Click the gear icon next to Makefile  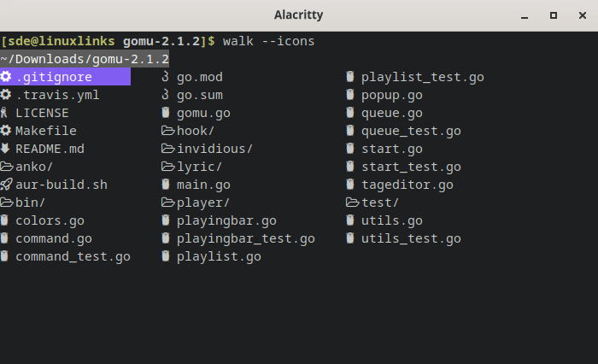pyautogui.click(x=6, y=131)
